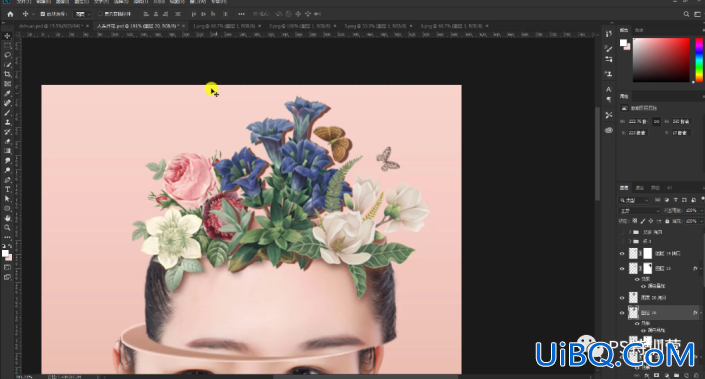The width and height of the screenshot is (705, 379).
Task: Hide the currently selected highlighted layer
Action: (x=622, y=312)
